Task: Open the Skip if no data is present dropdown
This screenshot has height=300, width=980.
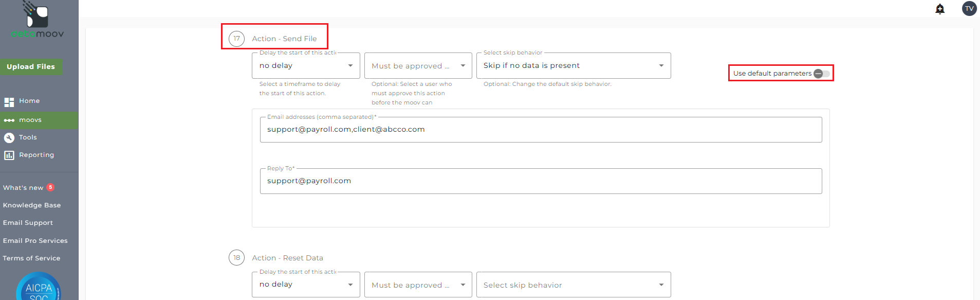Action: (x=573, y=66)
